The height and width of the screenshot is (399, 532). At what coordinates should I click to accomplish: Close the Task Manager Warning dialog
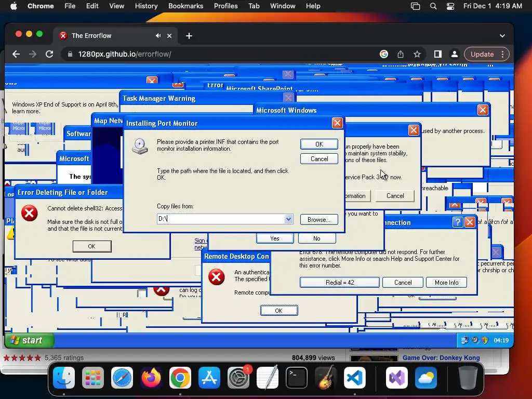tap(288, 98)
